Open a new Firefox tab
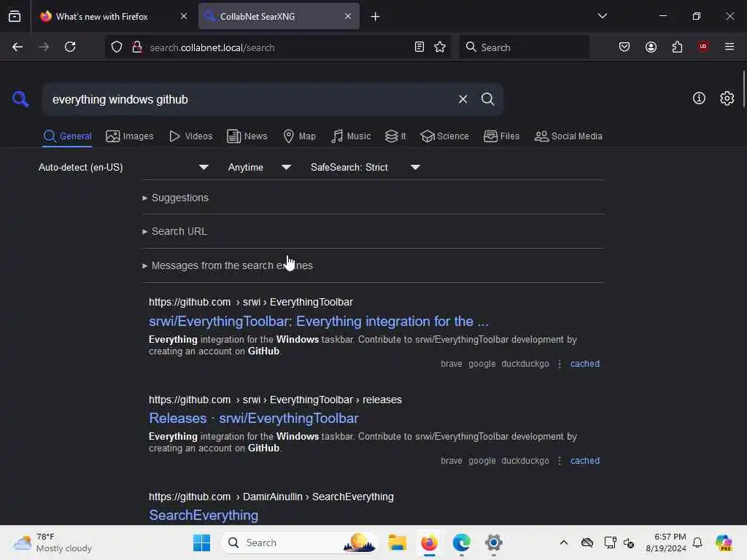Image resolution: width=747 pixels, height=560 pixels. click(375, 17)
